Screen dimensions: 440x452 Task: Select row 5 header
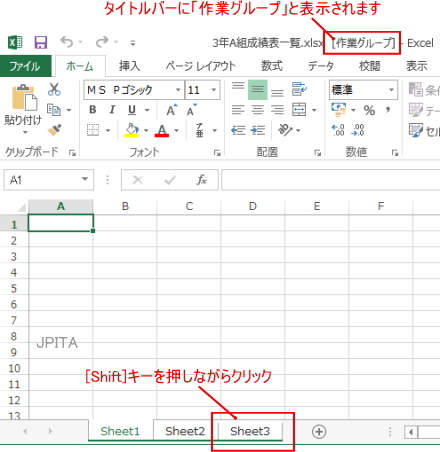[14, 288]
